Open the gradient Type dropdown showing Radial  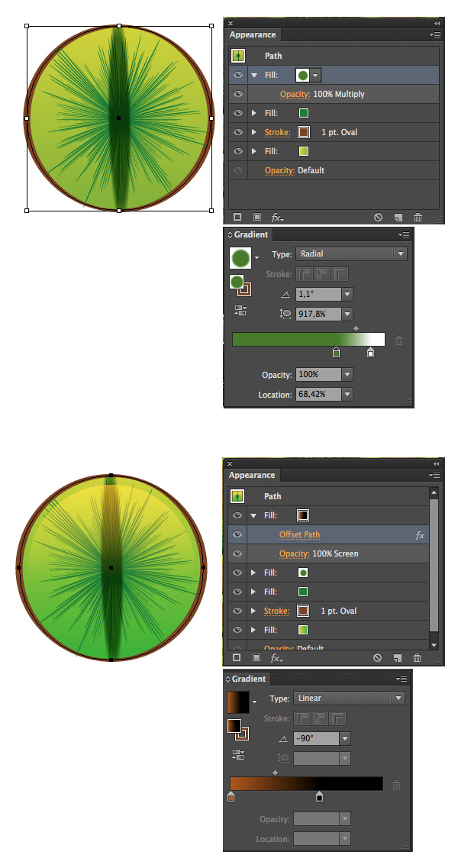tap(351, 253)
